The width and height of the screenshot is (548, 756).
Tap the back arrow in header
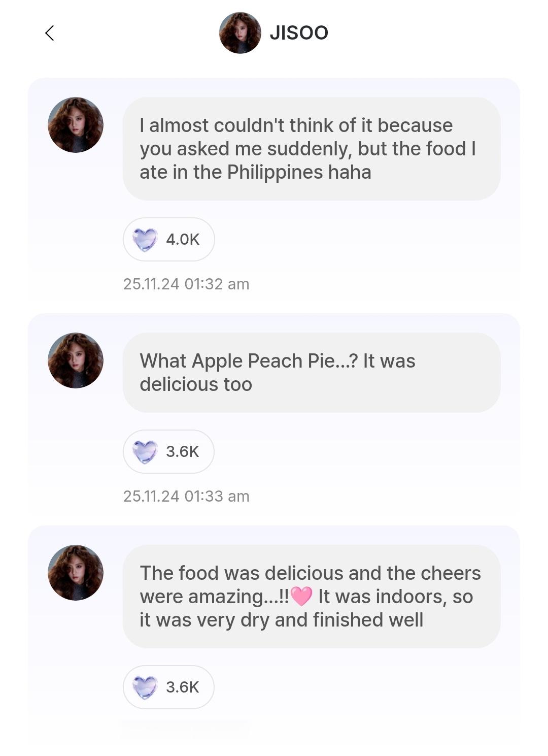pos(49,34)
